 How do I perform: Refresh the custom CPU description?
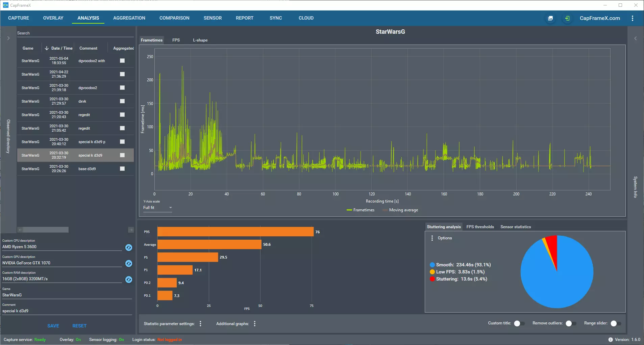(129, 247)
